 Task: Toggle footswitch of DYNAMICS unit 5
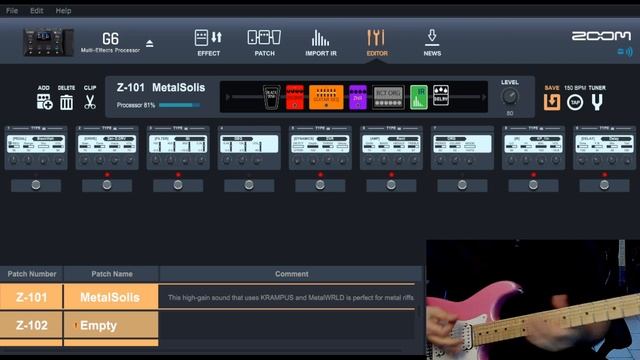point(320,185)
